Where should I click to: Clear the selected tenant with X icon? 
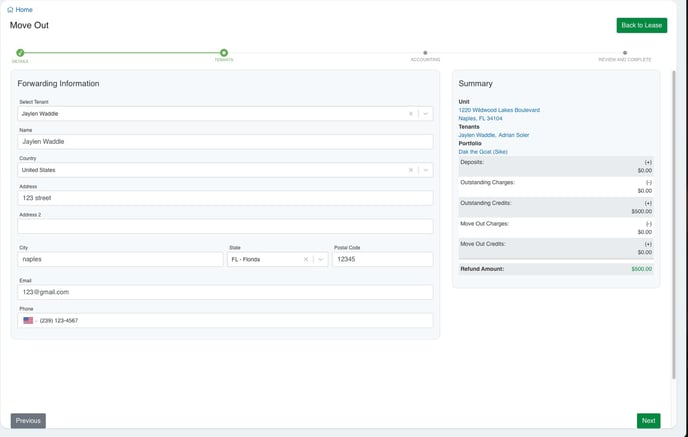point(410,114)
